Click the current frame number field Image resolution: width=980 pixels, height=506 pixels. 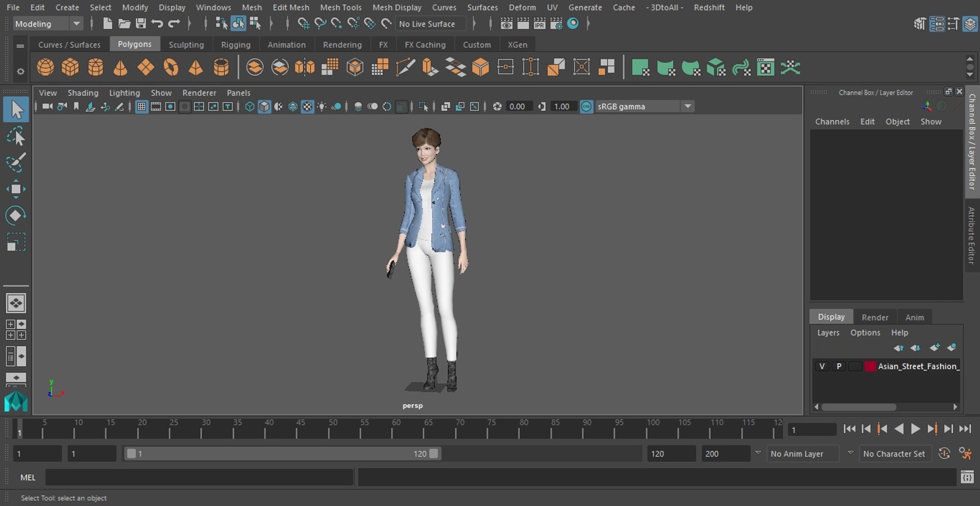pos(812,429)
